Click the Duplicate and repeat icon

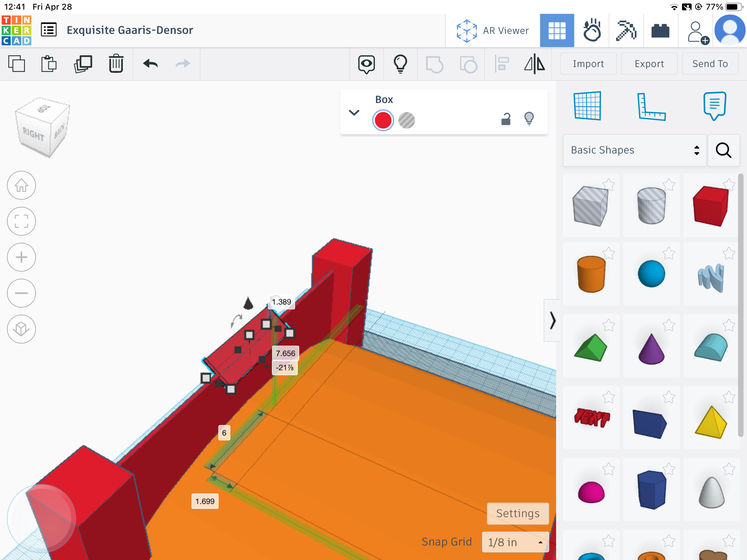pos(83,64)
